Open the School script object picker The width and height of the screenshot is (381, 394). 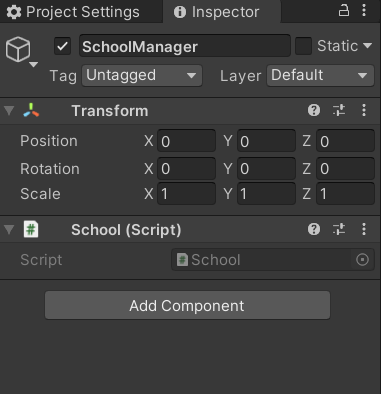pos(362,260)
